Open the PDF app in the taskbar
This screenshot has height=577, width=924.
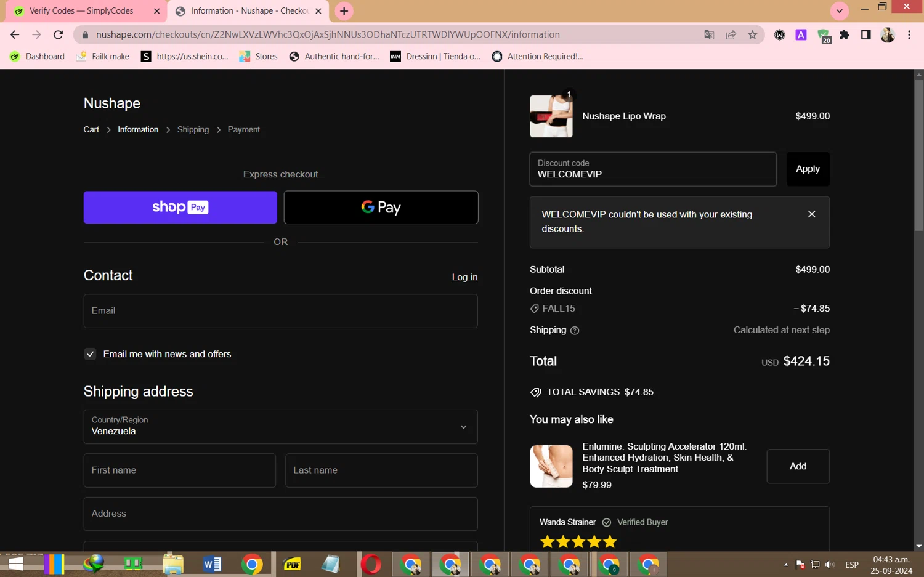[x=292, y=564]
